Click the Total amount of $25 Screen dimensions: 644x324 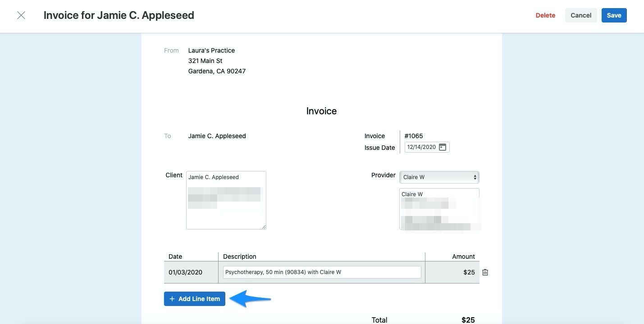(468, 319)
